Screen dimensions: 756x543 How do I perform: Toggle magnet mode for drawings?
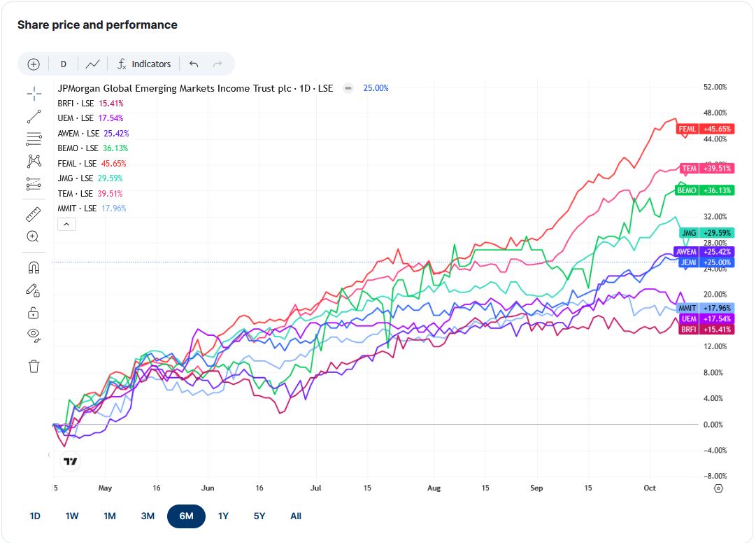click(34, 267)
